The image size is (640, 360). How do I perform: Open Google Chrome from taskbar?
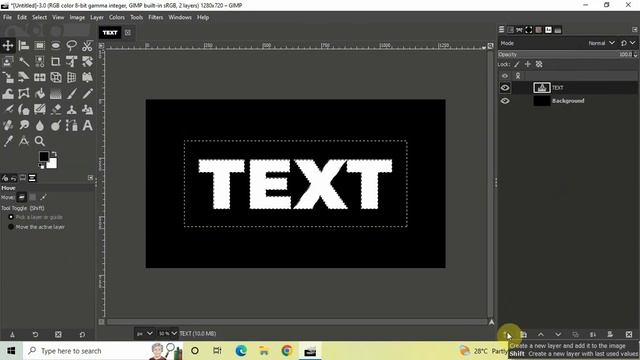287,351
